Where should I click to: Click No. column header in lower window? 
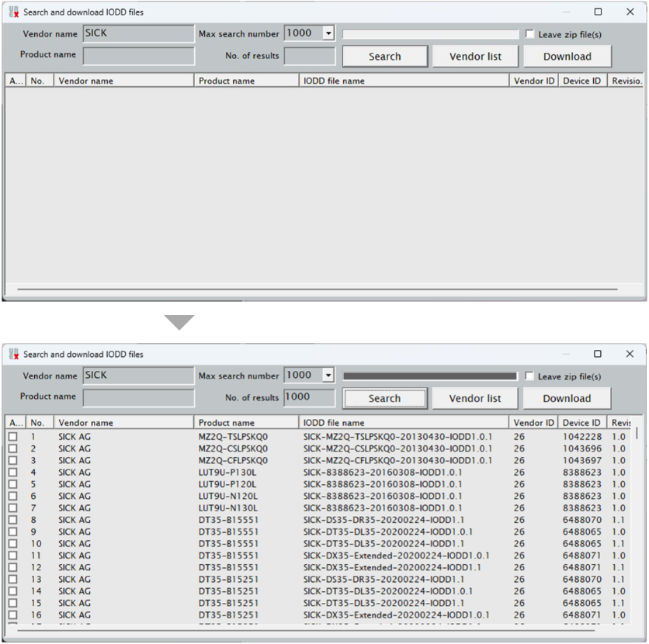click(40, 423)
